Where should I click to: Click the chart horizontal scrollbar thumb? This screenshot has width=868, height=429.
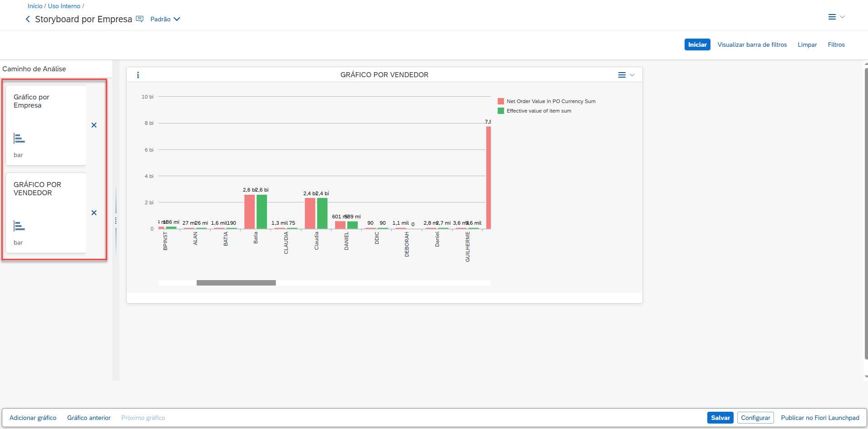[236, 283]
